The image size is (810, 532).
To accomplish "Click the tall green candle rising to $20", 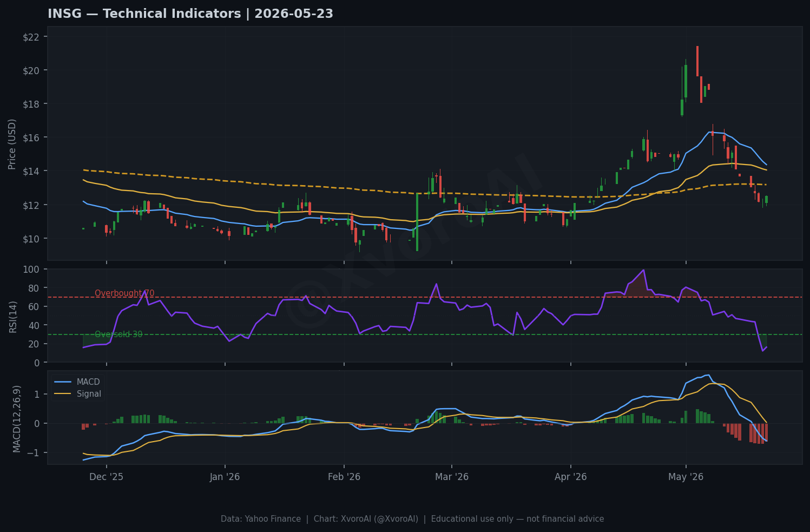I will (686, 81).
